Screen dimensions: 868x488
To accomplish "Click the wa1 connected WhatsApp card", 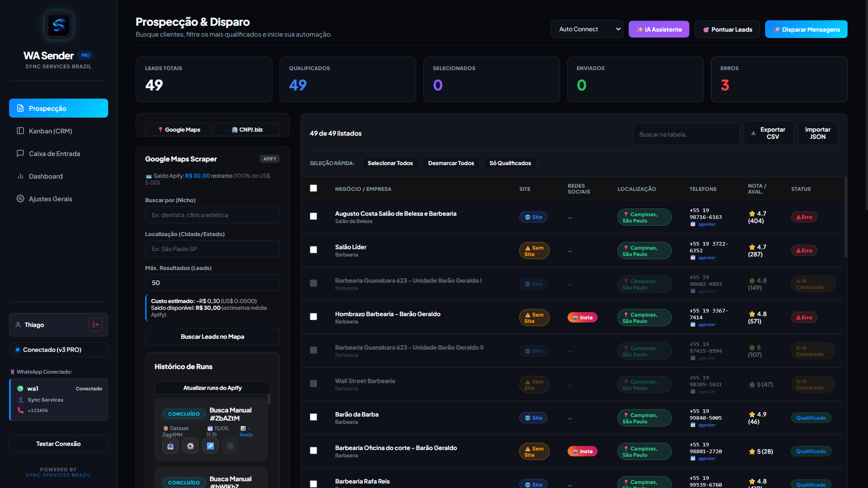I will [x=59, y=399].
